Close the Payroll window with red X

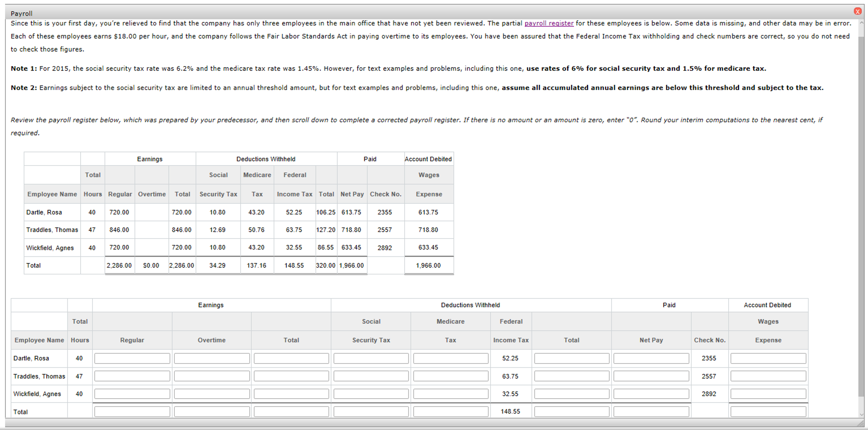[x=857, y=11]
